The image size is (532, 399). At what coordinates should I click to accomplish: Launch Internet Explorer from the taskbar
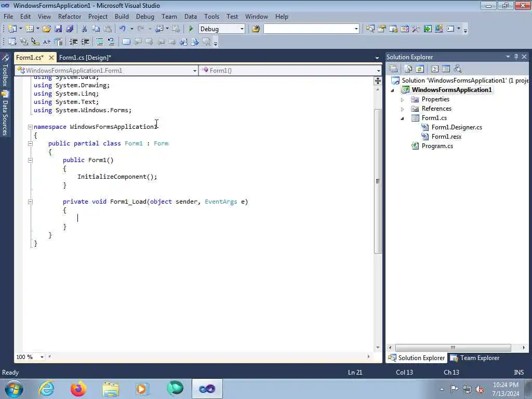click(46, 389)
